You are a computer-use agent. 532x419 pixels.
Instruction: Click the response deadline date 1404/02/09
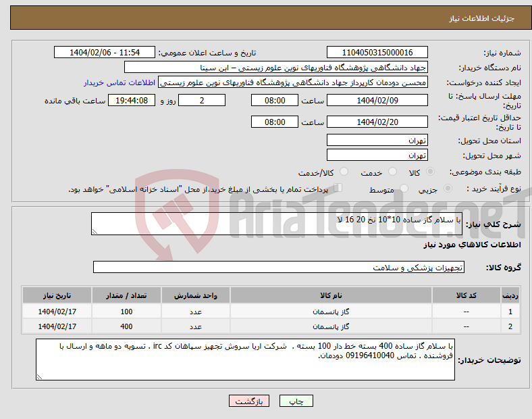[x=377, y=100]
